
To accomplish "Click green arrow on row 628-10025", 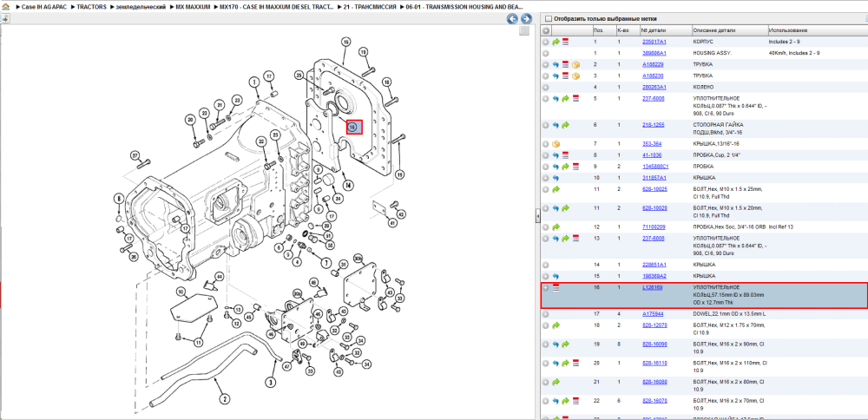I will point(556,189).
